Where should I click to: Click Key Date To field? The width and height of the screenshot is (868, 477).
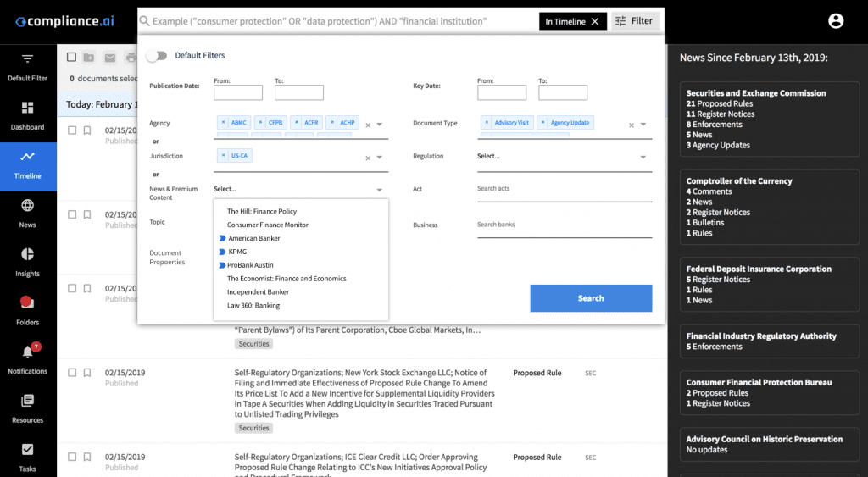[x=563, y=92]
